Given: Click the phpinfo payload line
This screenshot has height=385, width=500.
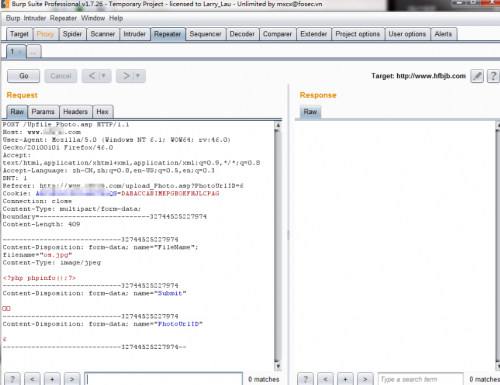Looking at the screenshot, I should point(39,278).
